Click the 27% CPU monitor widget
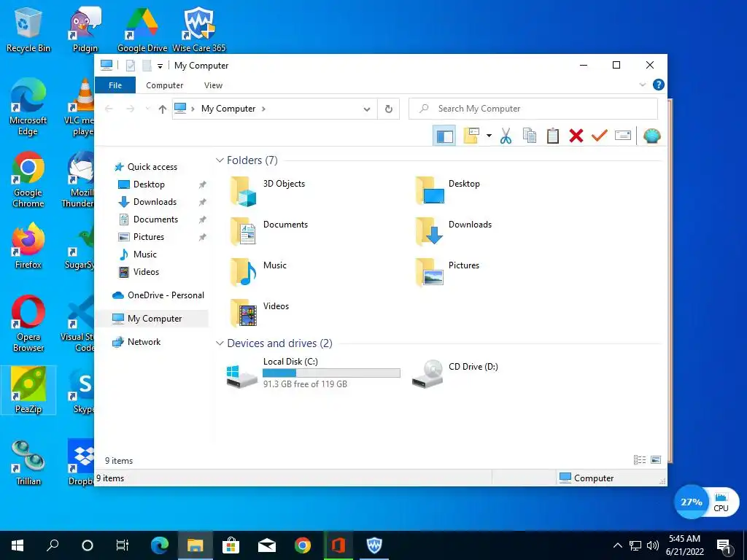This screenshot has width=747, height=560. point(706,502)
